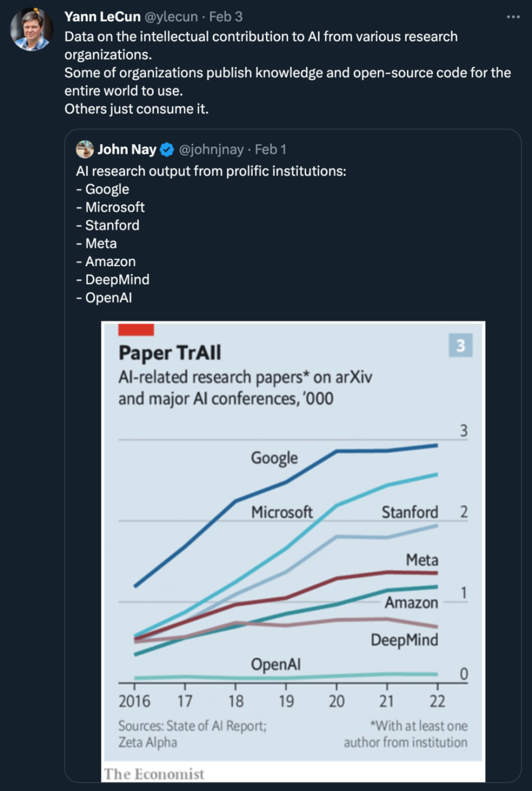The image size is (532, 791).
Task: Click the Feb 1 timestamp on John Nay's tweet
Action: (270, 150)
